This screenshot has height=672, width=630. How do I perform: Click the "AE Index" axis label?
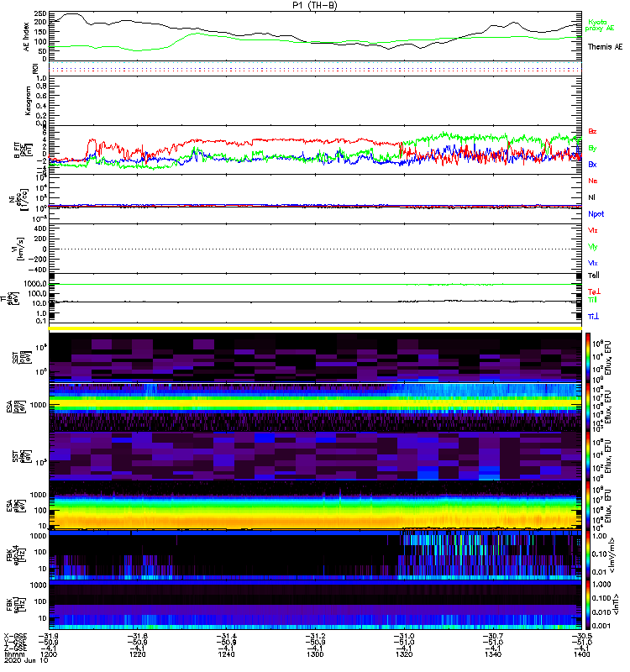coord(27,37)
